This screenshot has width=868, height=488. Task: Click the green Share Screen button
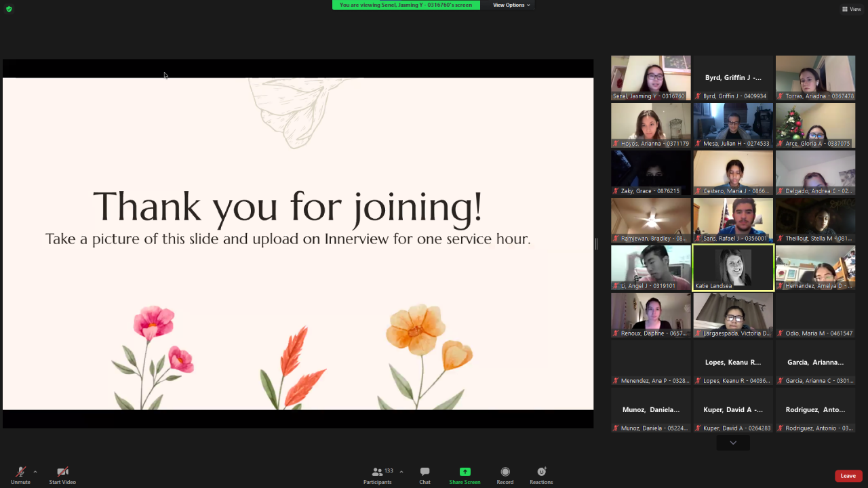[x=465, y=475]
